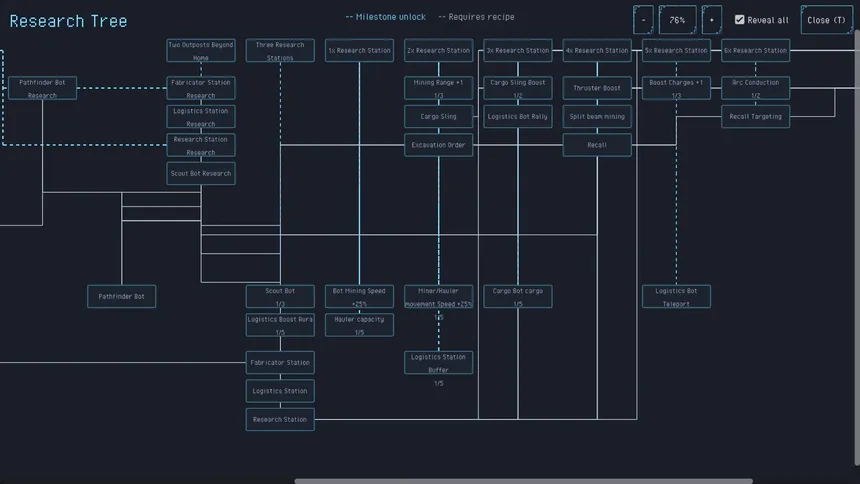This screenshot has width=860, height=484.
Task: Choose the Excavation Order node
Action: point(438,145)
